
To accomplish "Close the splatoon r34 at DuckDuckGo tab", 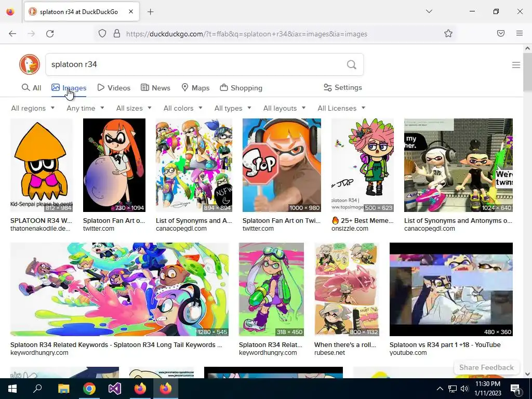I will tap(131, 11).
